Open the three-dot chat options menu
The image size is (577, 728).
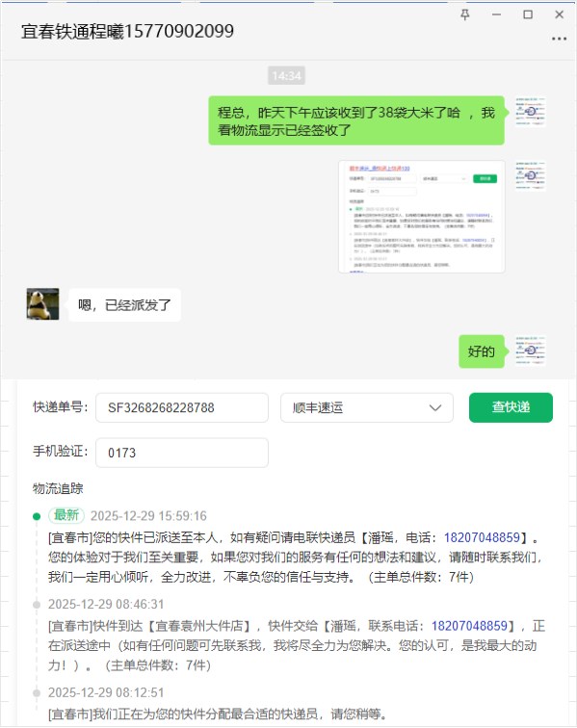click(x=559, y=39)
